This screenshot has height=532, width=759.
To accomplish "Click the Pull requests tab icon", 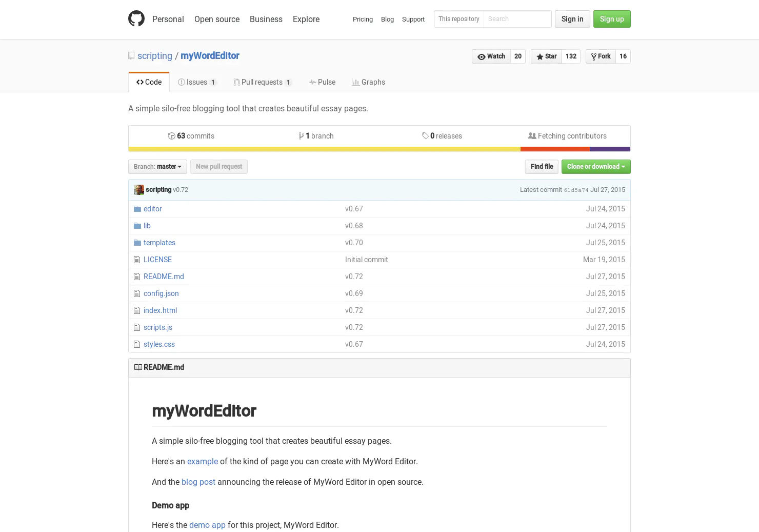I will tap(236, 82).
